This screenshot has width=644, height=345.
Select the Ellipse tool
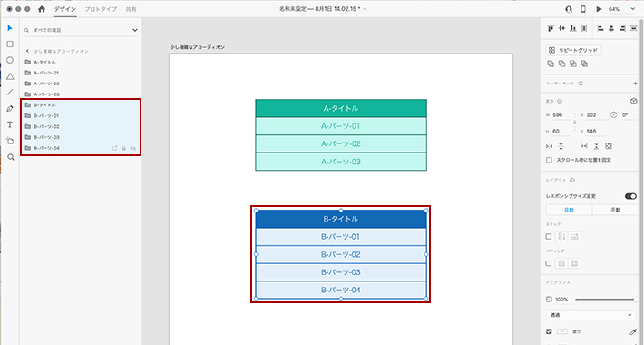point(10,60)
